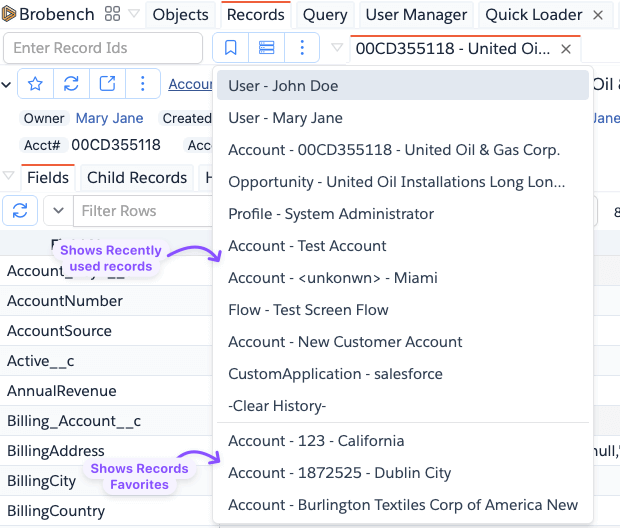
Task: Open favorite Account - 1872525 - Dublin City
Action: (403, 473)
